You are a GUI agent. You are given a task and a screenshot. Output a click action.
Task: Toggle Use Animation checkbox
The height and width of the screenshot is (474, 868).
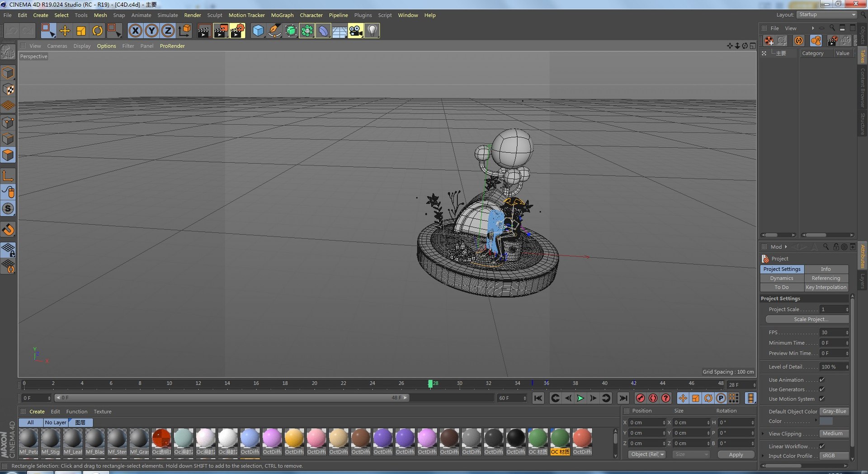(x=822, y=380)
